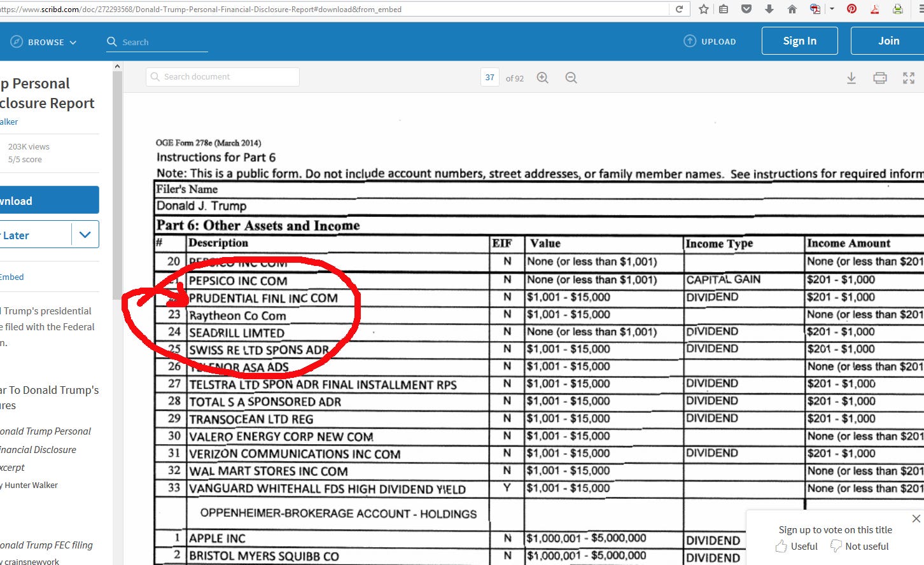The width and height of the screenshot is (924, 565).
Task: Reload the page in the address bar
Action: [679, 9]
